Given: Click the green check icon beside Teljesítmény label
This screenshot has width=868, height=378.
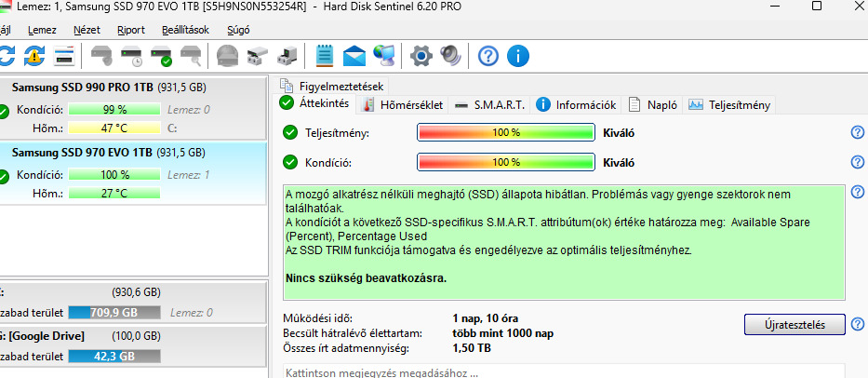Looking at the screenshot, I should click(289, 133).
